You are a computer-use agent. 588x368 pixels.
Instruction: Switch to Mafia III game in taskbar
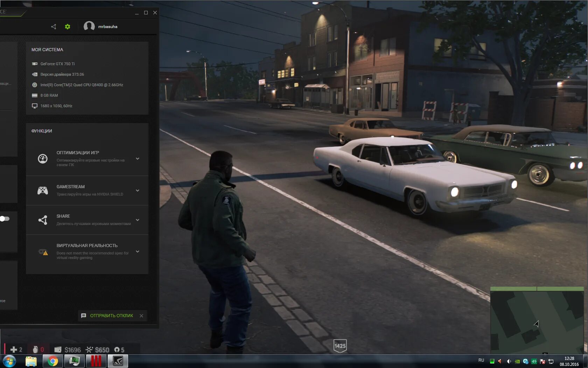(96, 361)
